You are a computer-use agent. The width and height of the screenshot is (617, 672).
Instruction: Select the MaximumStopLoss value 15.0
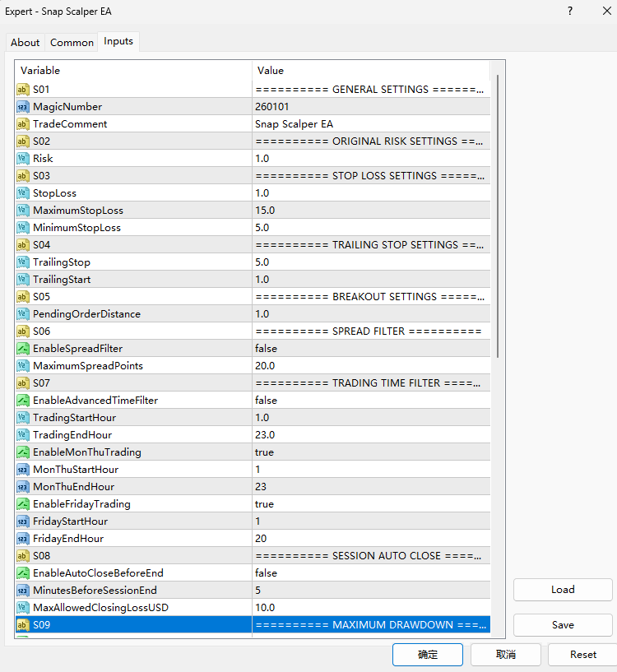[265, 211]
